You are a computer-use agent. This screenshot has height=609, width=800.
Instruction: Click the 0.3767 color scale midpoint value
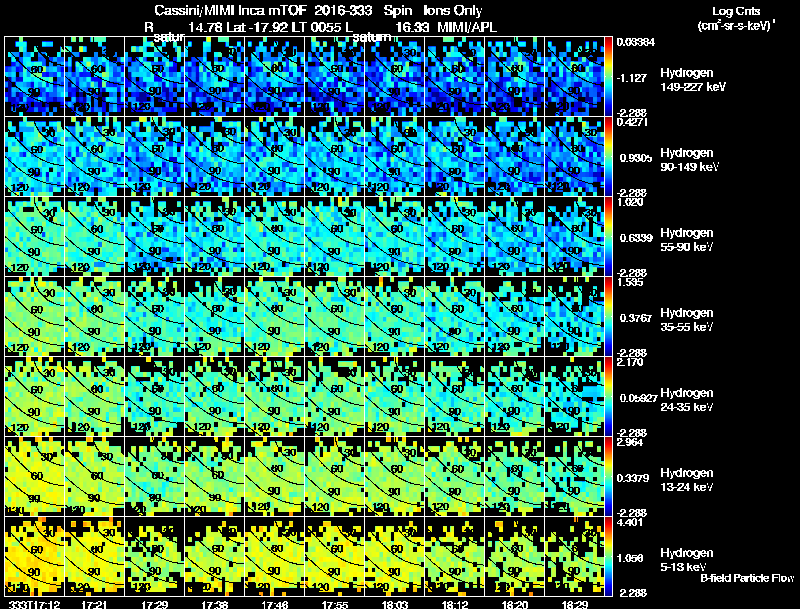pyautogui.click(x=635, y=318)
